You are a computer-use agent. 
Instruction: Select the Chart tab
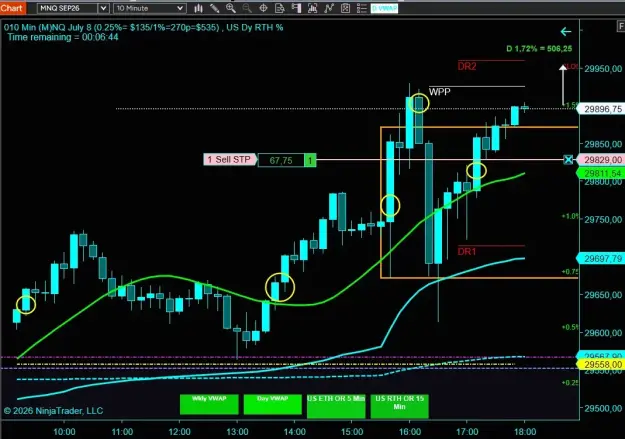click(x=12, y=8)
